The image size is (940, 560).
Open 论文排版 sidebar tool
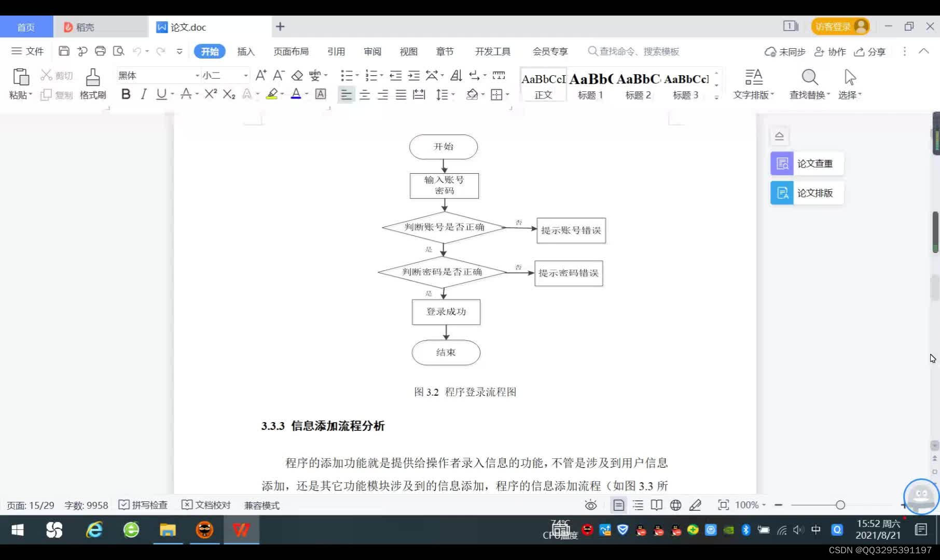[807, 193]
